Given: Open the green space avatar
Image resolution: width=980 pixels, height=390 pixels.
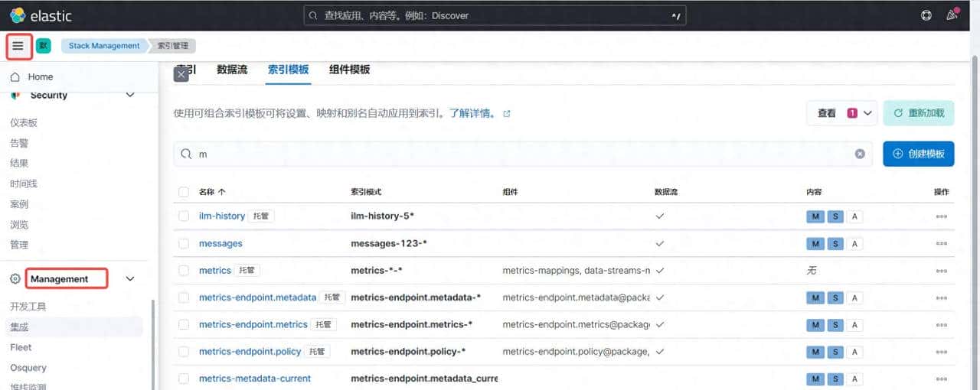Looking at the screenshot, I should [x=44, y=46].
